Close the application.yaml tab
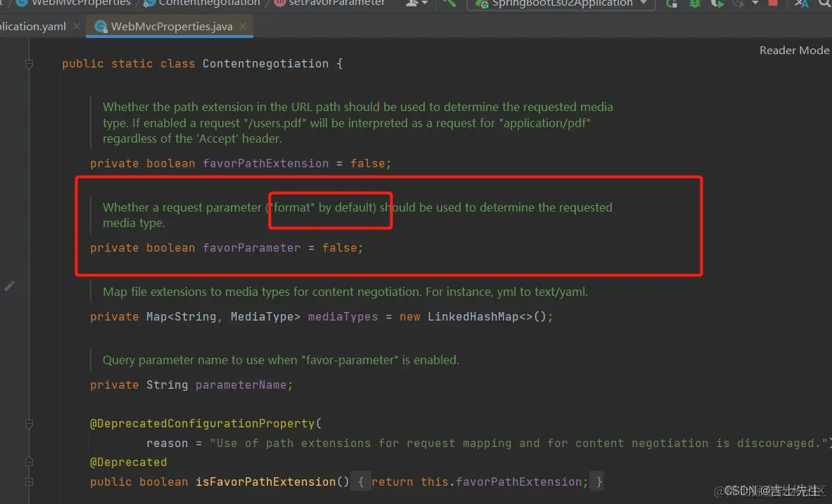Screen dimensions: 832x504 point(77,25)
